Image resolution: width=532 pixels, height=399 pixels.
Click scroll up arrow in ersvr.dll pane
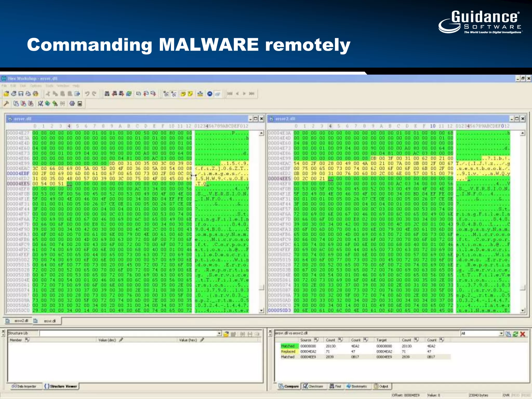coord(262,133)
